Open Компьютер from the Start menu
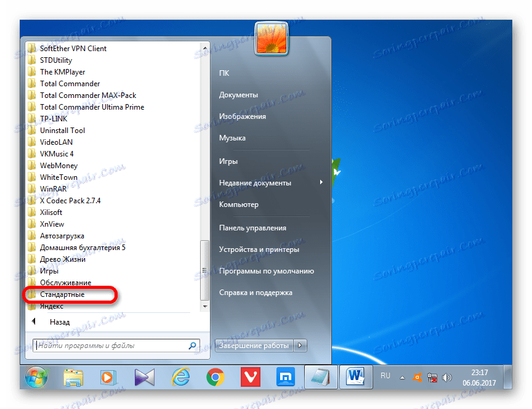 point(239,204)
